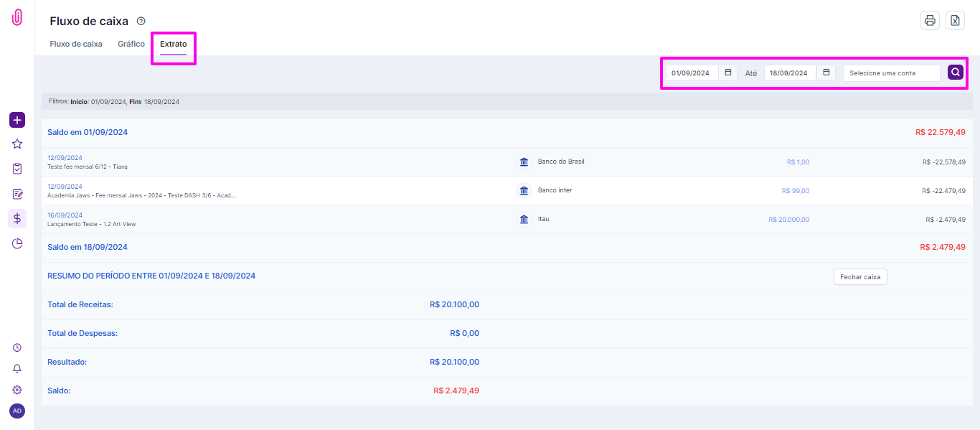Viewport: 980px width, 430px height.
Task: Open the clock history sidebar icon
Action: [17, 347]
